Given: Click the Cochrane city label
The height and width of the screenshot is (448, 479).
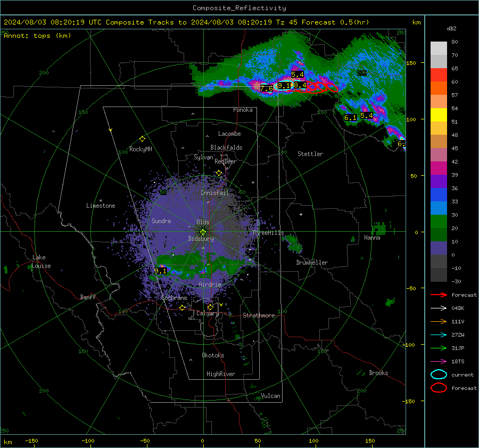Looking at the screenshot, I should pyautogui.click(x=174, y=298).
